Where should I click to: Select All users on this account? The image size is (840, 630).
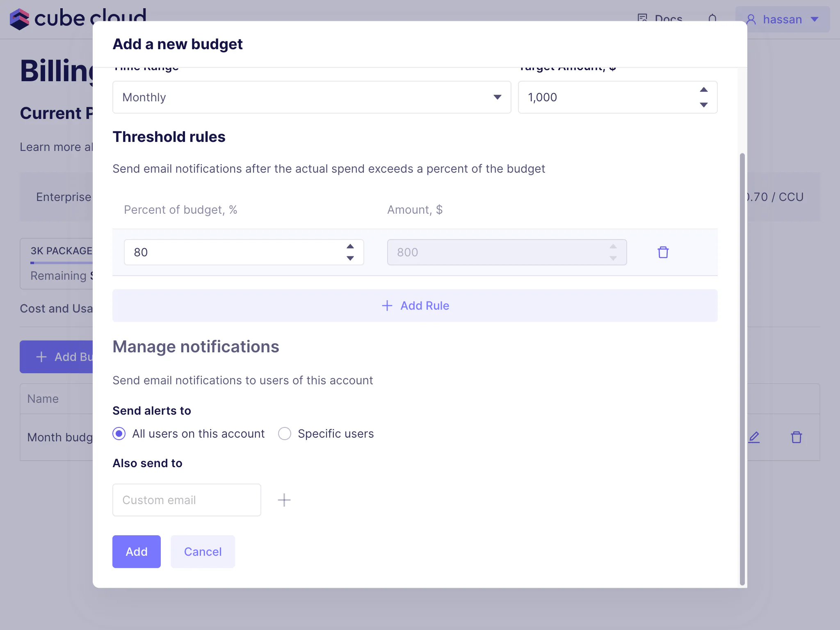(x=119, y=434)
